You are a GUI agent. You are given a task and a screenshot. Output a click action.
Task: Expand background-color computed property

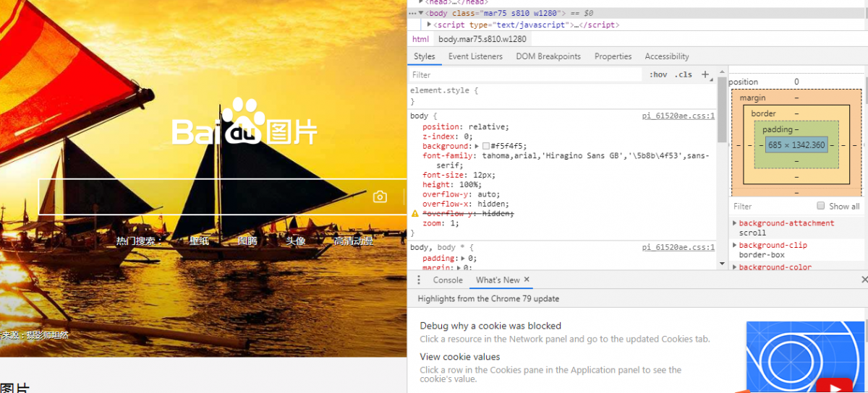735,267
